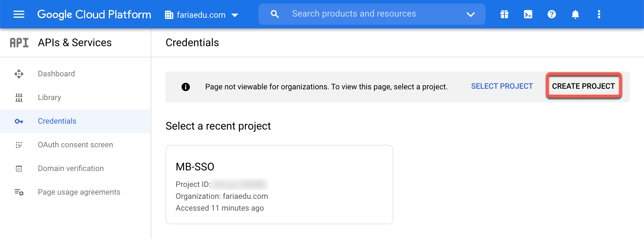The image size is (644, 239).
Task: Activate Cloud Shell terminal icon
Action: click(x=528, y=14)
